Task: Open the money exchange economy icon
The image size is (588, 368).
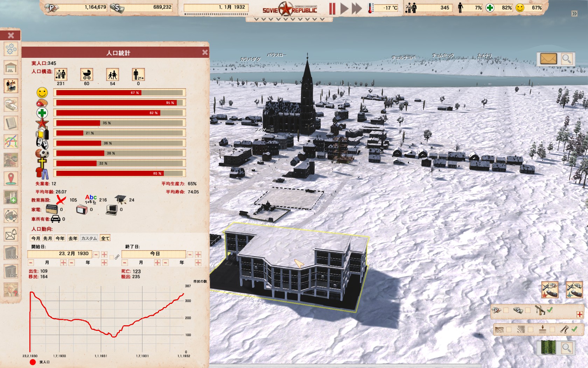Action: pos(11,104)
